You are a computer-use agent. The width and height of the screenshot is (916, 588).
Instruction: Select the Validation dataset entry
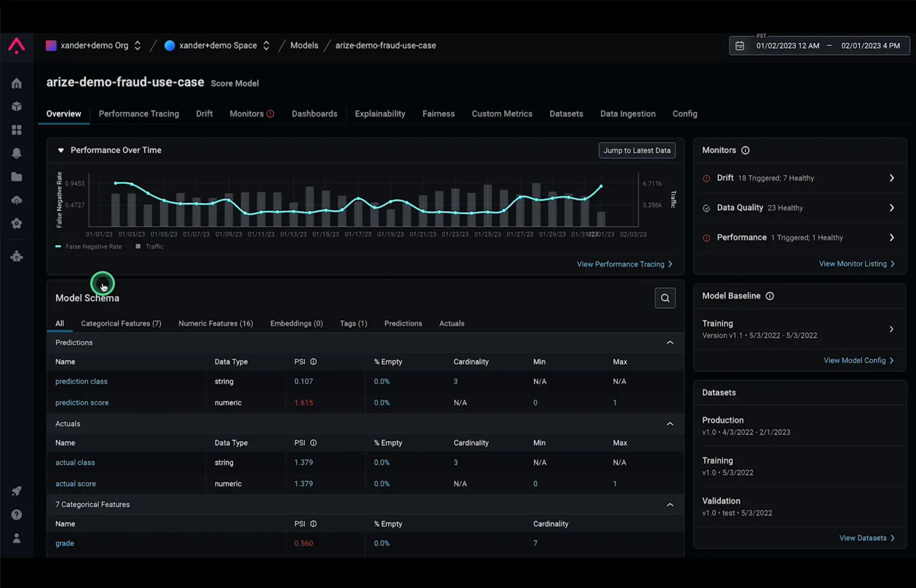pyautogui.click(x=800, y=507)
